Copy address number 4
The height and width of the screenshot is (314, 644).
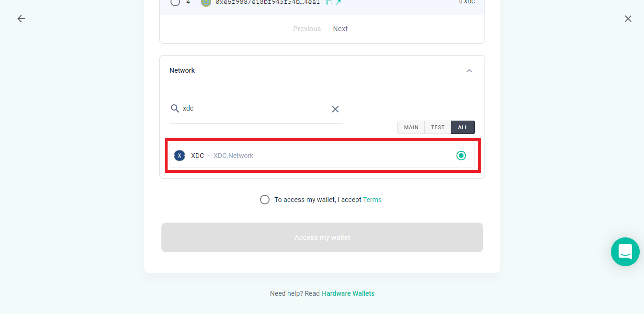pos(328,2)
